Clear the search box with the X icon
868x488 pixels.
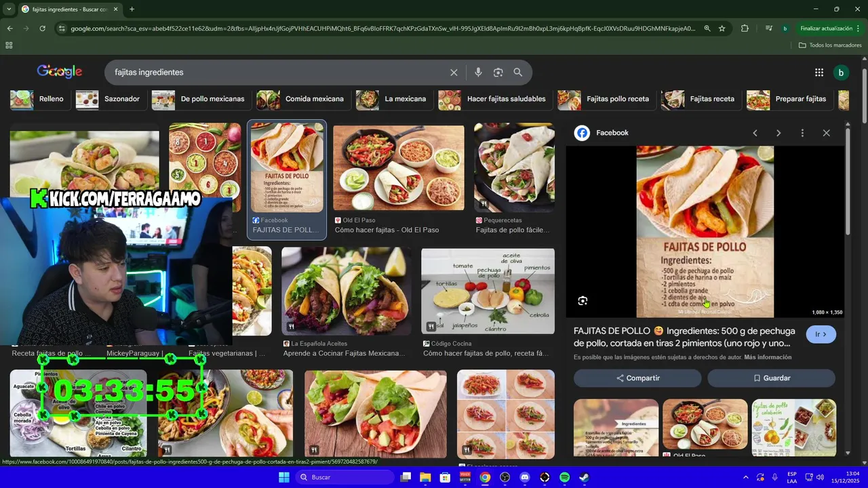[x=454, y=73]
